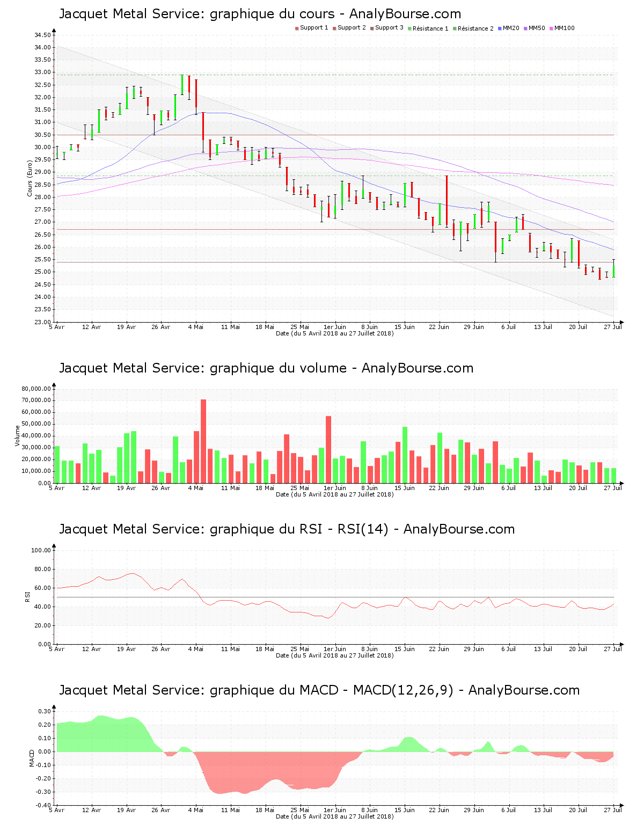
Task: Click the 50,000.00 tick on volume axis
Action: pyautogui.click(x=36, y=424)
